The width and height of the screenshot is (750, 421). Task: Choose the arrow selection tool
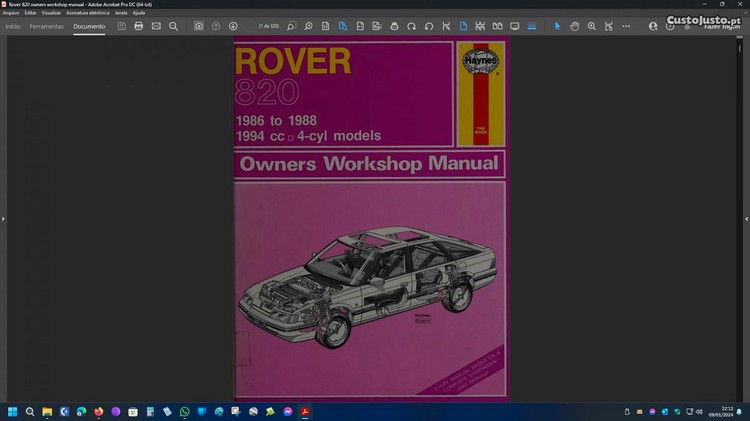558,26
